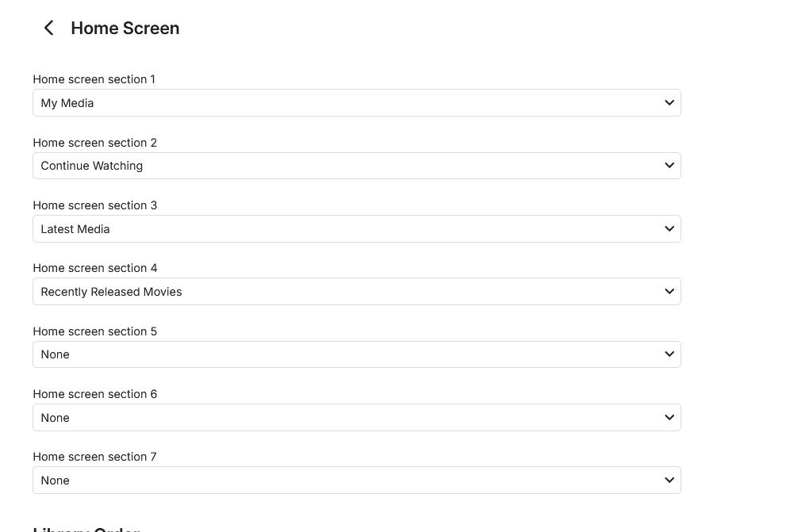The width and height of the screenshot is (805, 532).
Task: Expand the Continue Watching select box
Action: (x=356, y=166)
